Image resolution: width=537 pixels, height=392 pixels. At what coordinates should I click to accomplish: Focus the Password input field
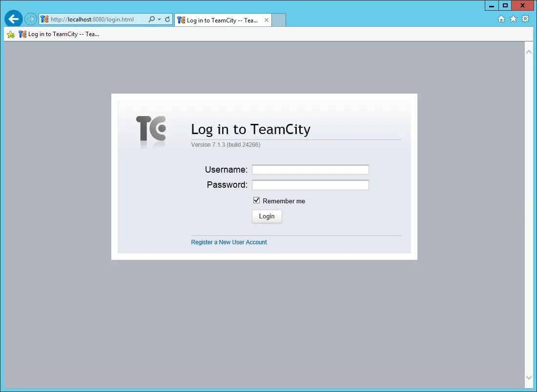[x=310, y=185]
